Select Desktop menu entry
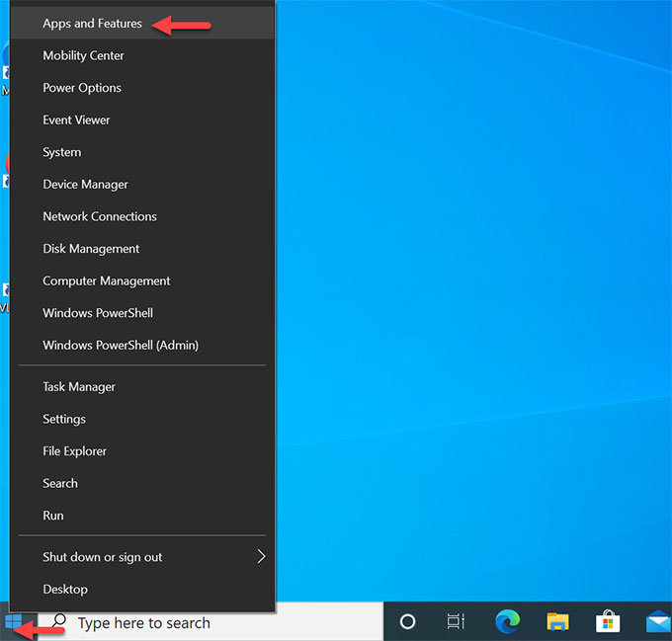Viewport: 672px width, 641px height. click(142, 590)
